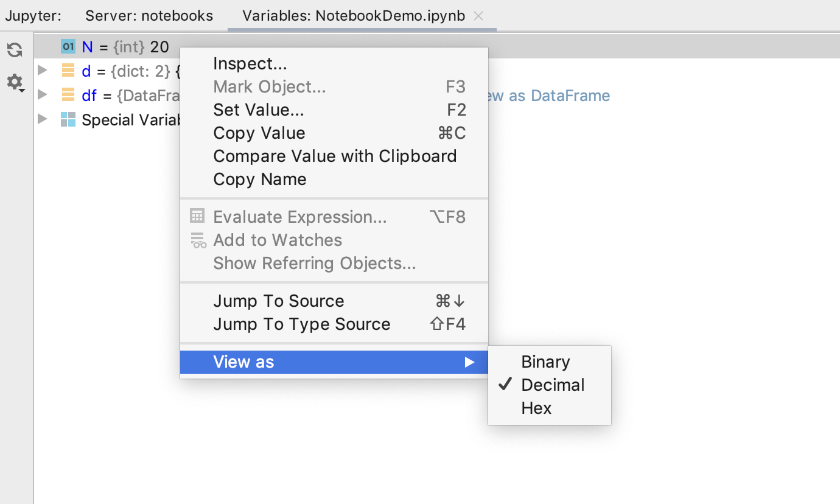The width and height of the screenshot is (840, 504).
Task: Click the Add to Watches glasses icon
Action: [x=198, y=240]
